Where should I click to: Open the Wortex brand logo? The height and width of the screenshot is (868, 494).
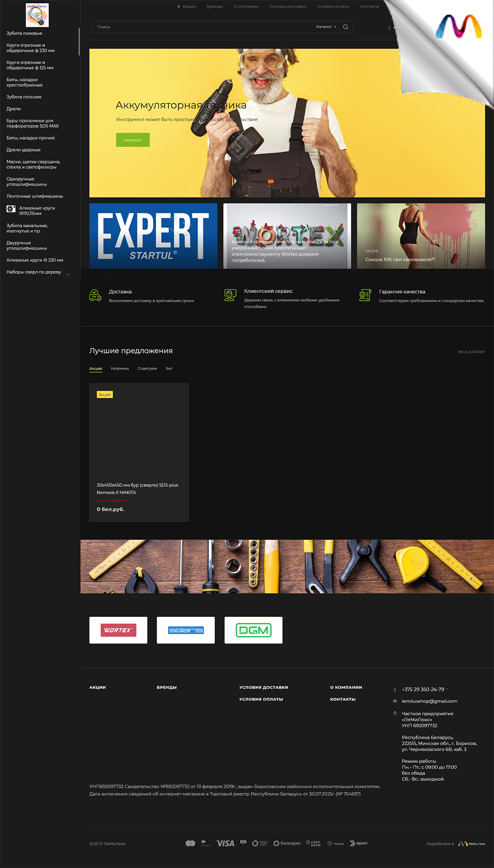point(118,630)
